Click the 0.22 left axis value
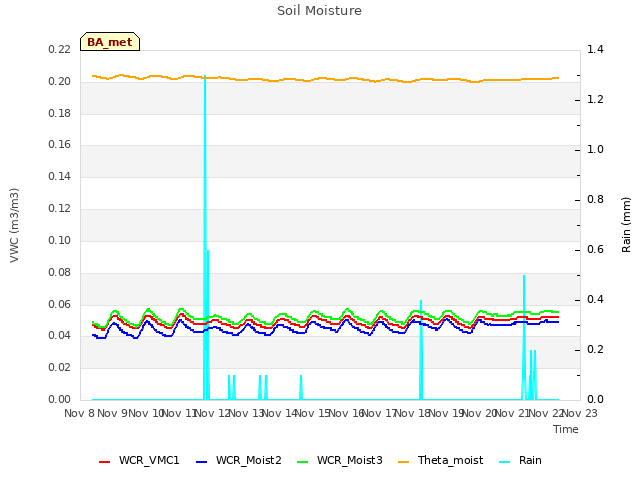The height and width of the screenshot is (480, 640). pyautogui.click(x=60, y=49)
